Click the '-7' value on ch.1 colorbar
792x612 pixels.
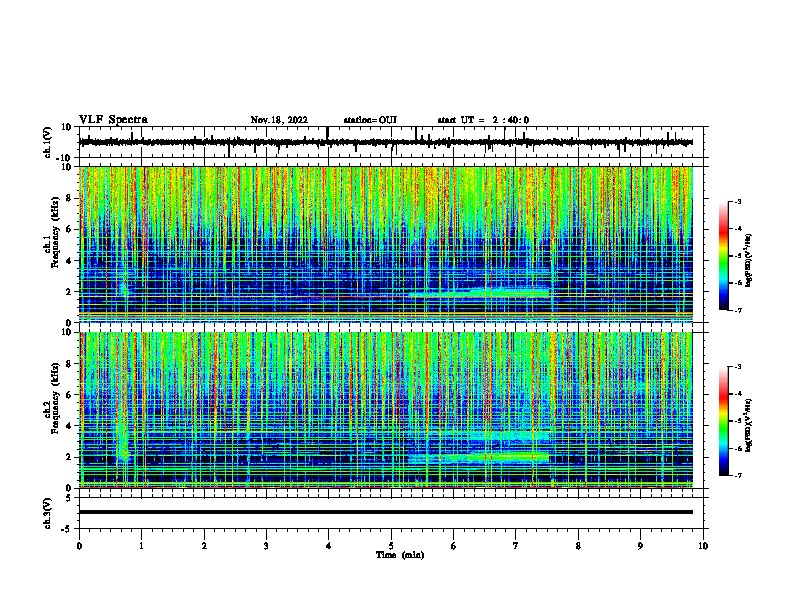click(x=737, y=310)
